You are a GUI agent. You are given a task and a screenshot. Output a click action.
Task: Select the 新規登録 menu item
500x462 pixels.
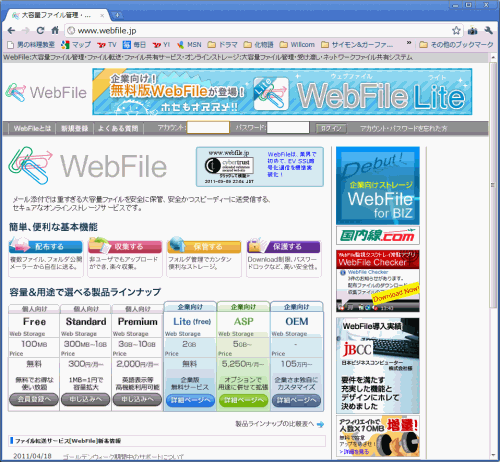click(x=74, y=128)
